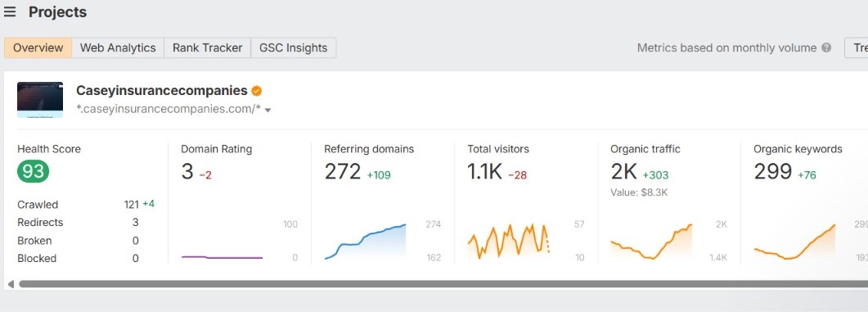Click the verified badge next to Caseyinsurancecompanies
The image size is (868, 312).
point(256,91)
